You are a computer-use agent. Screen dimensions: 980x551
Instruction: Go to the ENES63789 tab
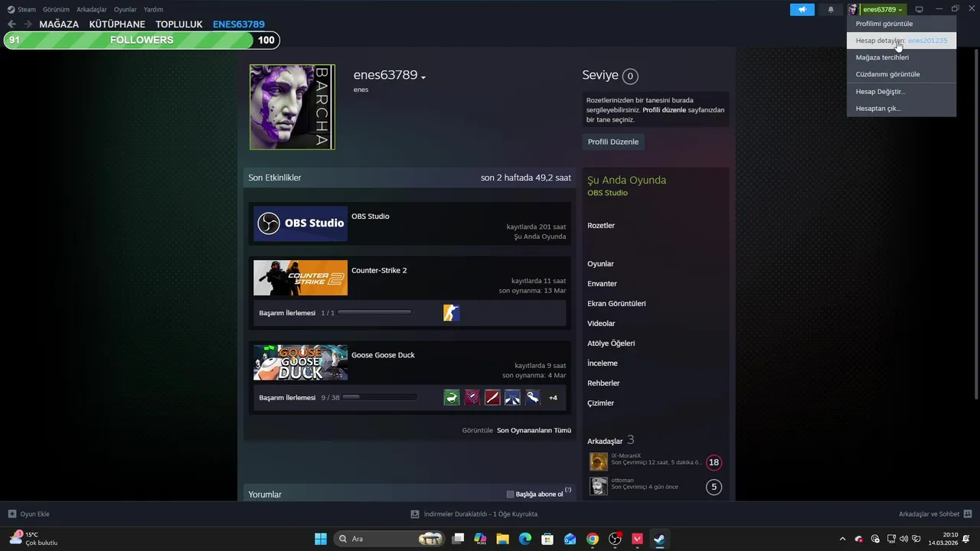(239, 24)
